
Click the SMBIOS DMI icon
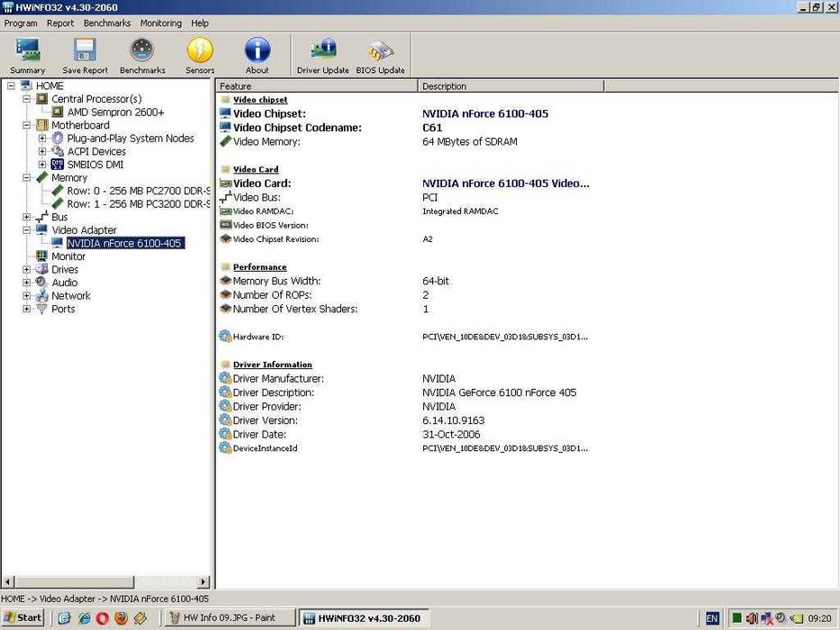pos(58,165)
